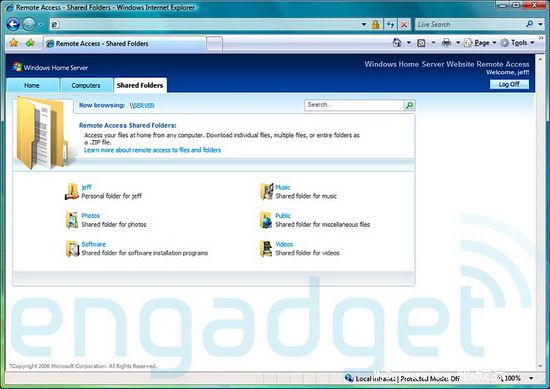Image resolution: width=550 pixels, height=389 pixels.
Task: Click the Live Search magnifier icon
Action: [x=530, y=24]
